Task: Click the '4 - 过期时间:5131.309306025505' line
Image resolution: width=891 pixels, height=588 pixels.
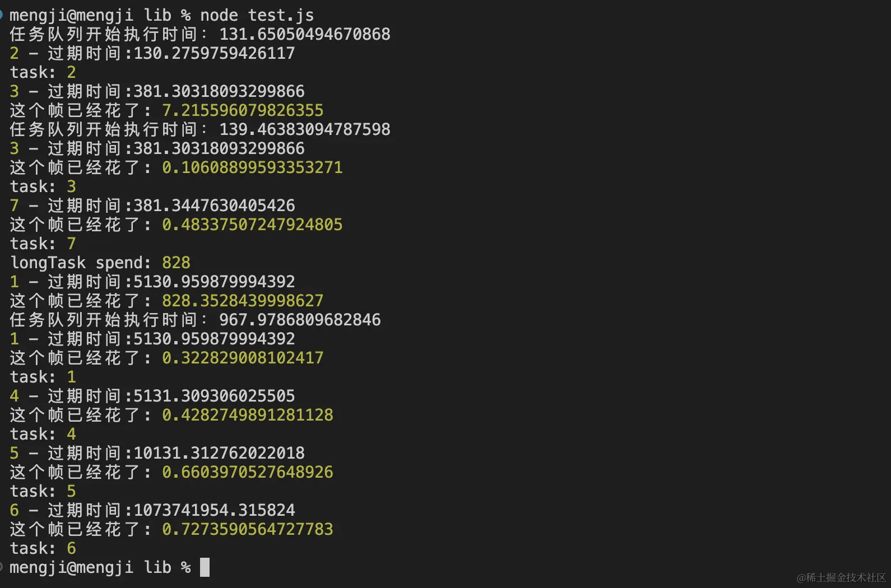Action: pyautogui.click(x=152, y=396)
